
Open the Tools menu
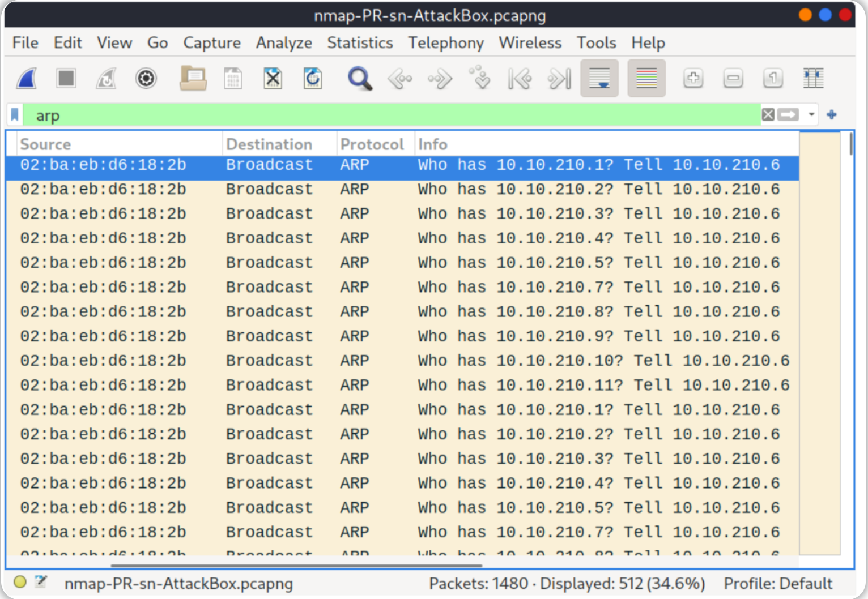tap(597, 42)
